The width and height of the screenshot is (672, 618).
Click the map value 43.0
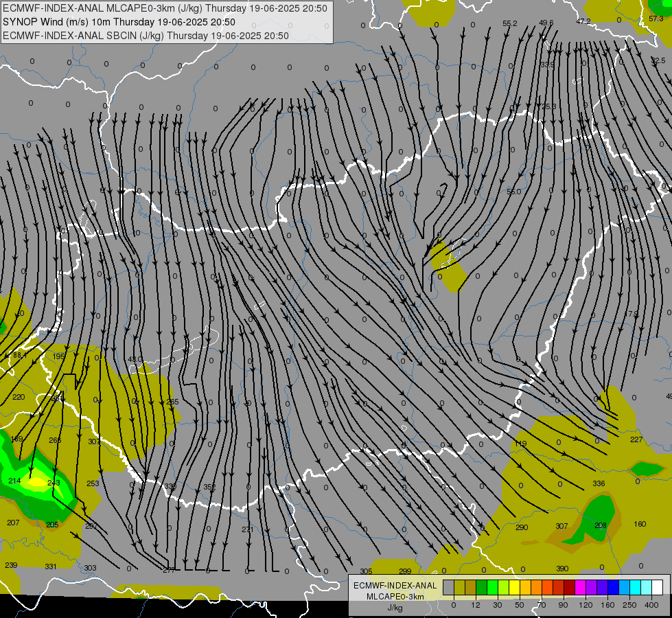coord(135,359)
